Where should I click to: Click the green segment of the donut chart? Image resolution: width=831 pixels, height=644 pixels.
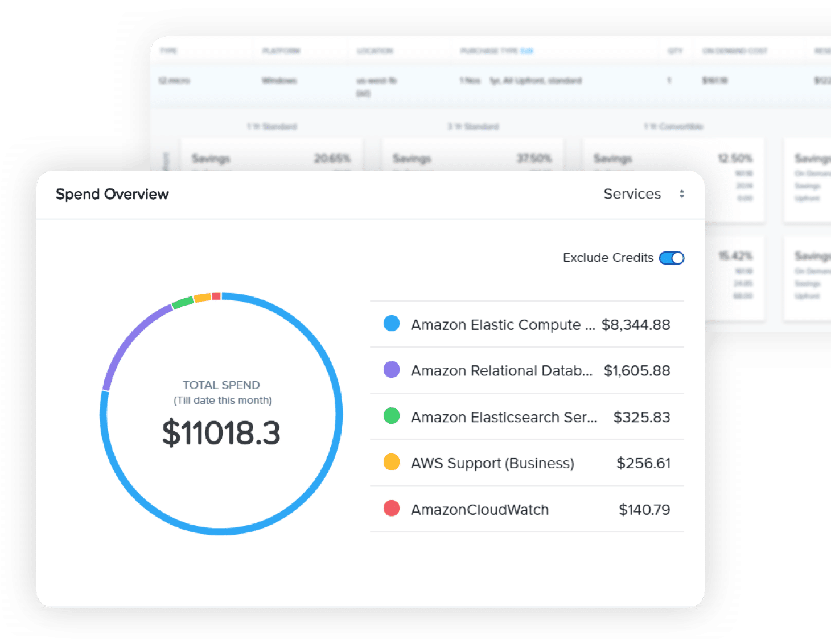[183, 302]
